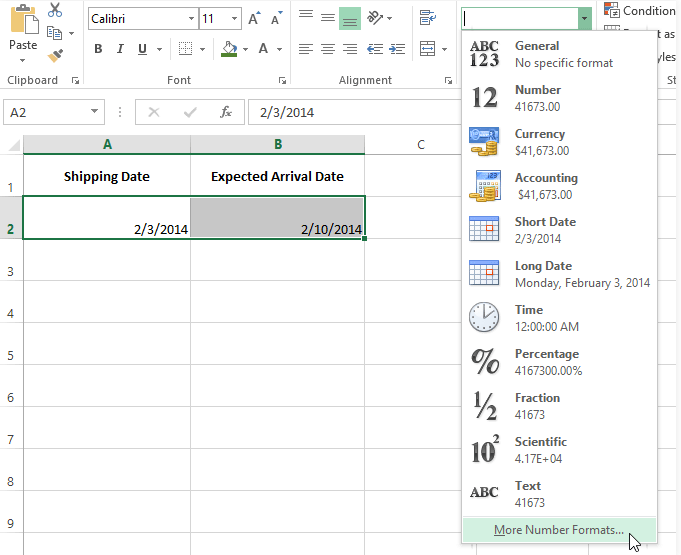Toggle Bold formatting
This screenshot has height=555, width=681.
point(98,49)
